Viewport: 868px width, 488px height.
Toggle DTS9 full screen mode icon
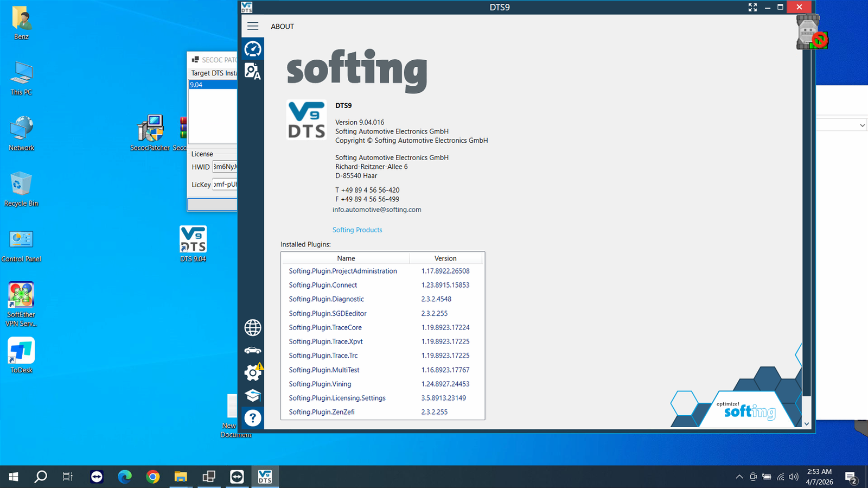(x=752, y=7)
